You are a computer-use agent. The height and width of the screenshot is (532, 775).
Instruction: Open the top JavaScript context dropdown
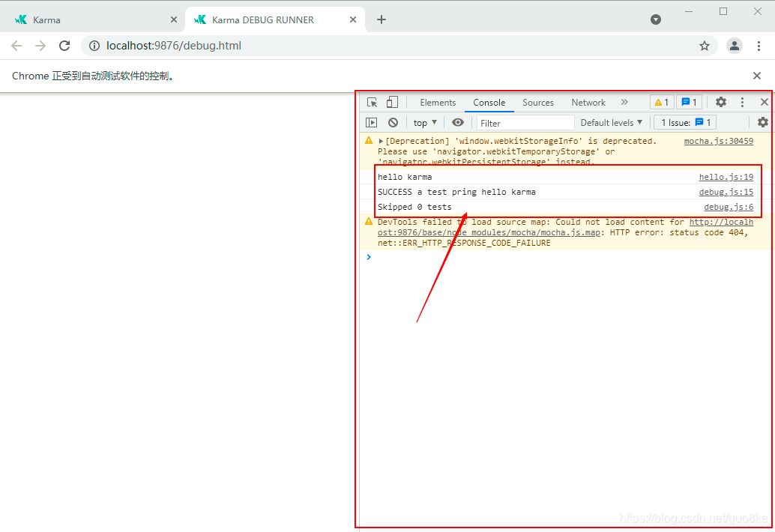point(425,123)
